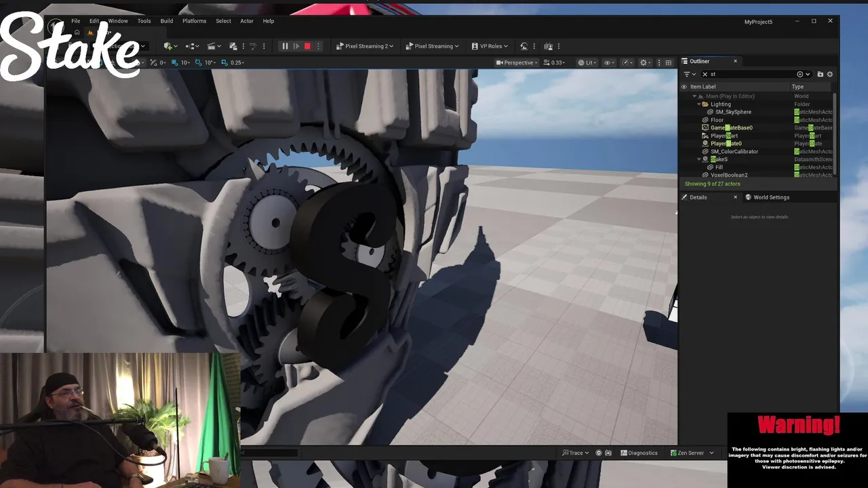Viewport: 868px width, 488px height.
Task: Open the Platforms menu
Action: pyautogui.click(x=194, y=21)
